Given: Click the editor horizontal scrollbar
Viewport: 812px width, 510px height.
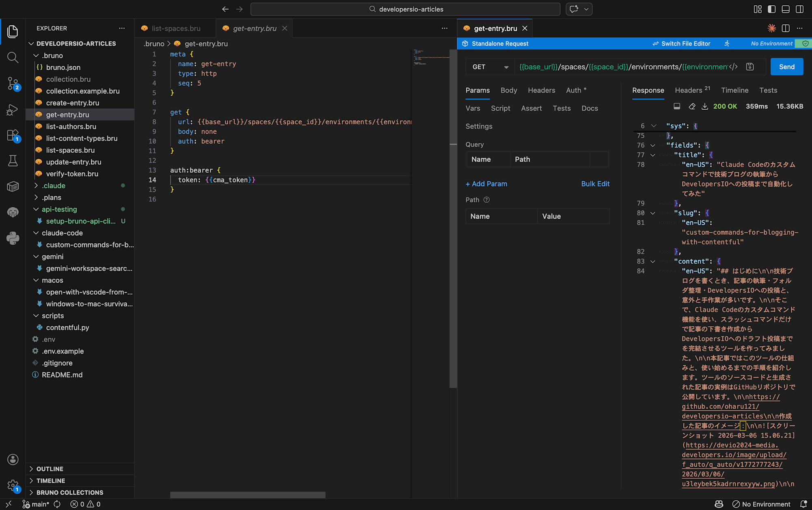Looking at the screenshot, I should coord(248,495).
